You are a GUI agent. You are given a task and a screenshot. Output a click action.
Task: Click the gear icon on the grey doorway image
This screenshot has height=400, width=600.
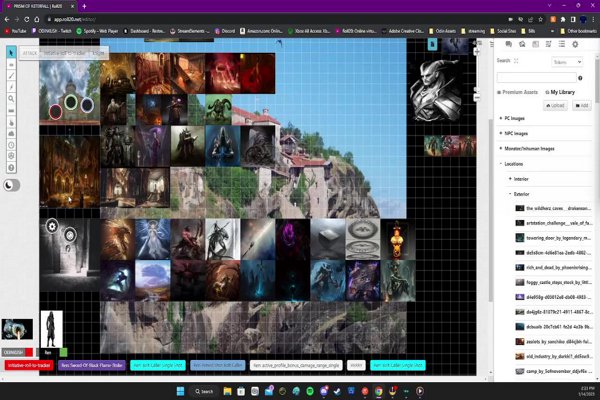click(x=52, y=227)
